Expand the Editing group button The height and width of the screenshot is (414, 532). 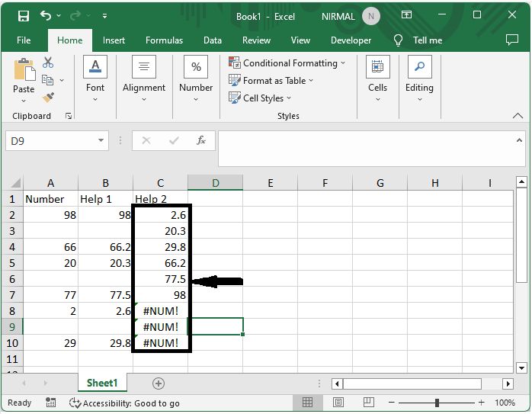tap(419, 79)
